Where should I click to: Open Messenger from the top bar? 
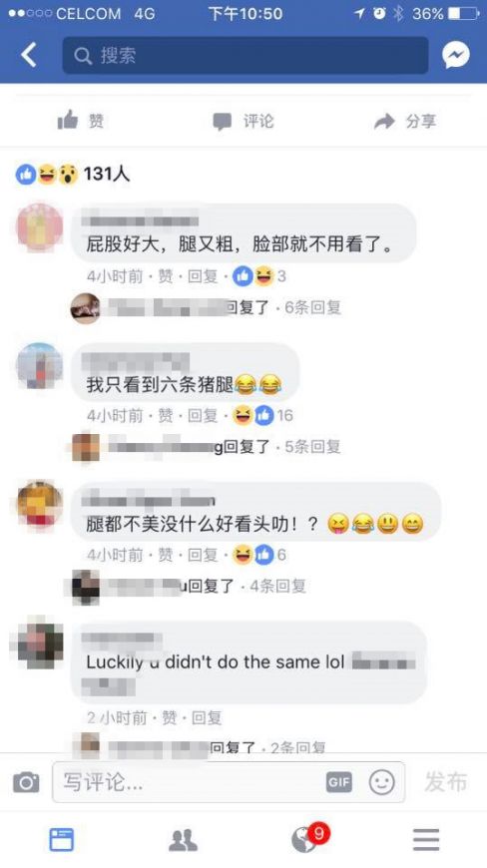tap(455, 55)
